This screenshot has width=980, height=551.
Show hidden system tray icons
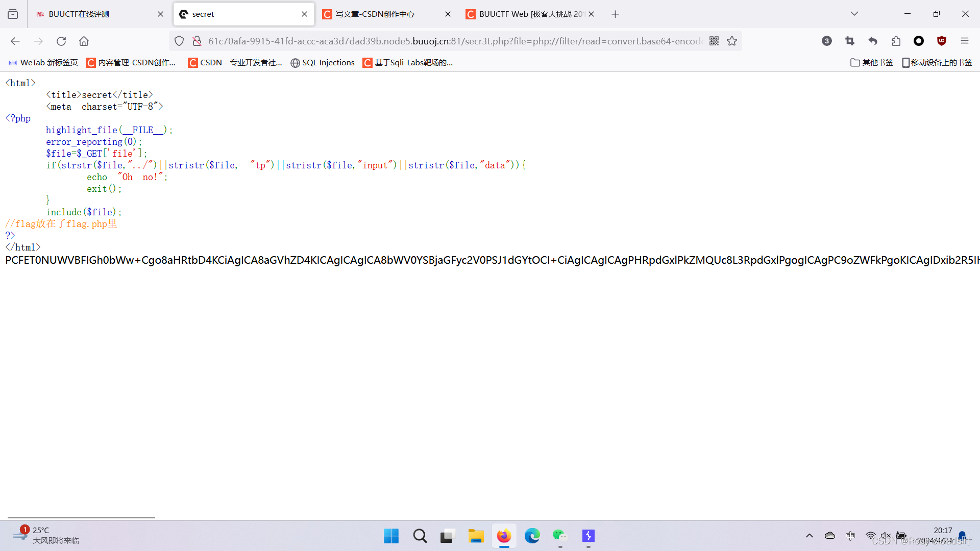click(x=810, y=536)
